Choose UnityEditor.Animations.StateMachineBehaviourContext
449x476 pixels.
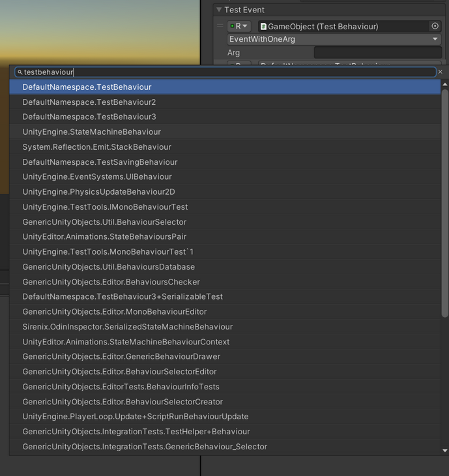click(x=225, y=342)
